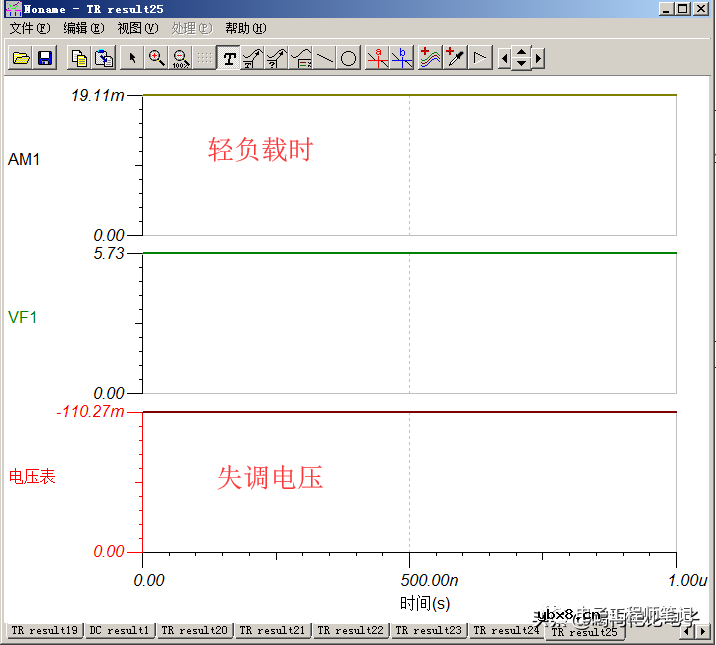Open the 视图 (View) menu
The height and width of the screenshot is (645, 716).
(x=137, y=28)
